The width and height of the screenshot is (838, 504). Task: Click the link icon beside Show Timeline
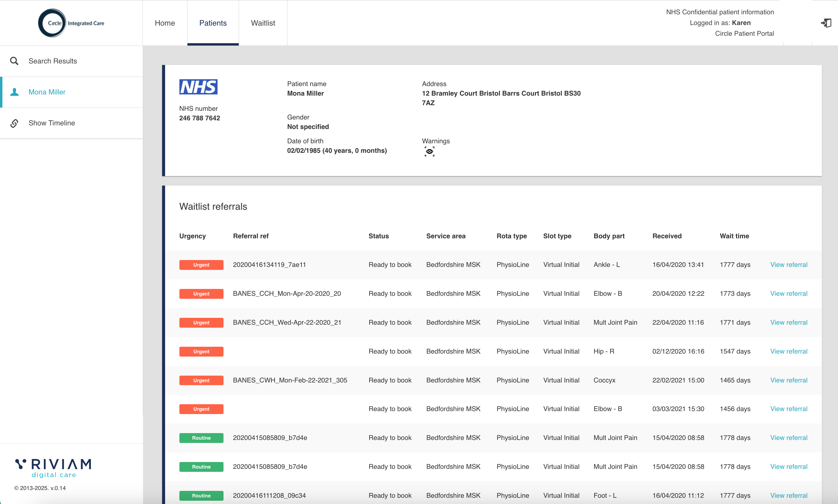(x=14, y=123)
